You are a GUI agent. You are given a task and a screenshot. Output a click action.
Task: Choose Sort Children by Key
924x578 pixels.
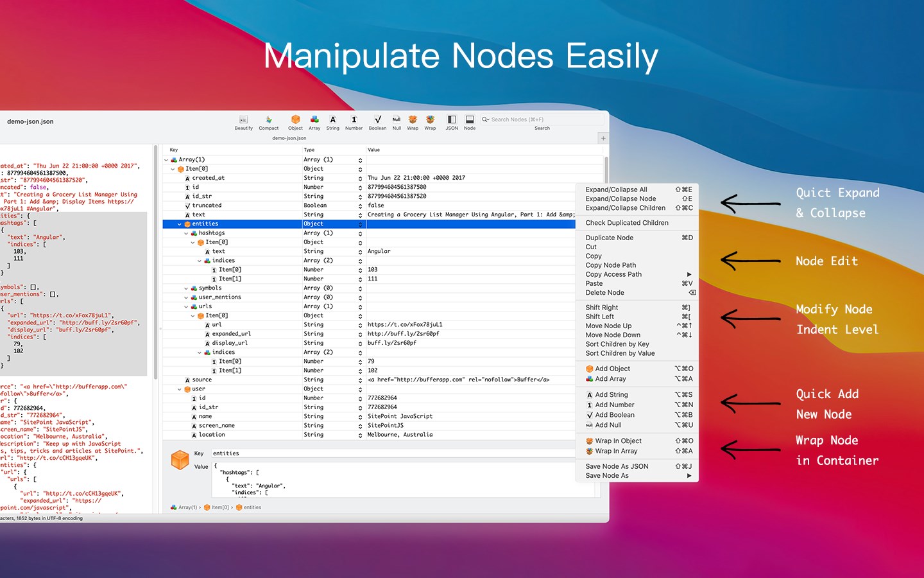point(637,344)
